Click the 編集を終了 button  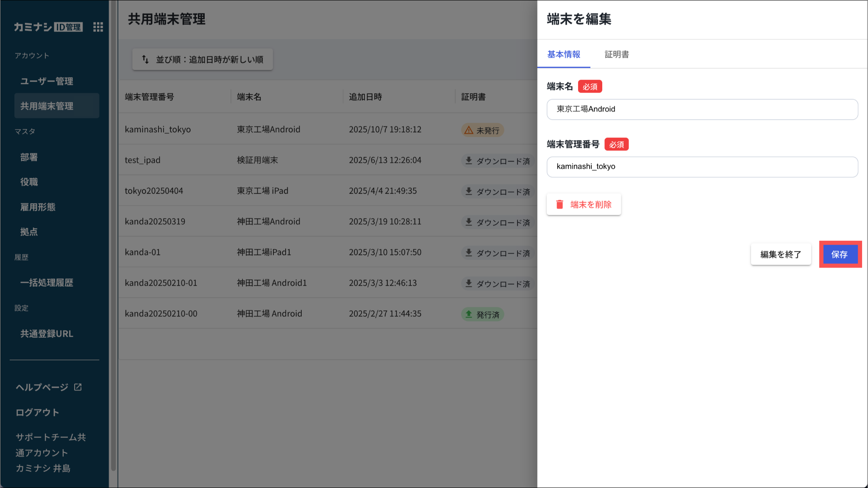[x=781, y=254]
